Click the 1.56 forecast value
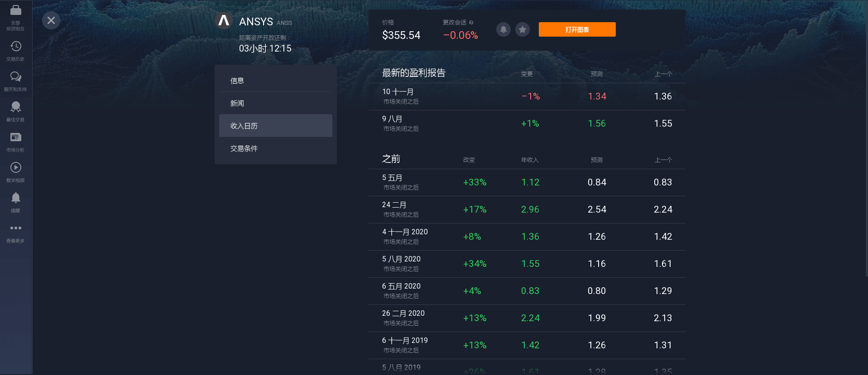The width and height of the screenshot is (868, 375). pos(597,123)
